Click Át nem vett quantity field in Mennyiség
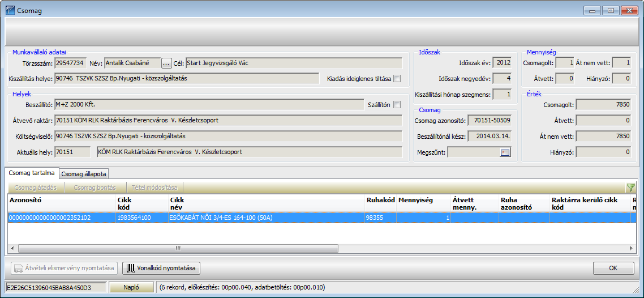This screenshot has height=298, width=644. tap(621, 63)
